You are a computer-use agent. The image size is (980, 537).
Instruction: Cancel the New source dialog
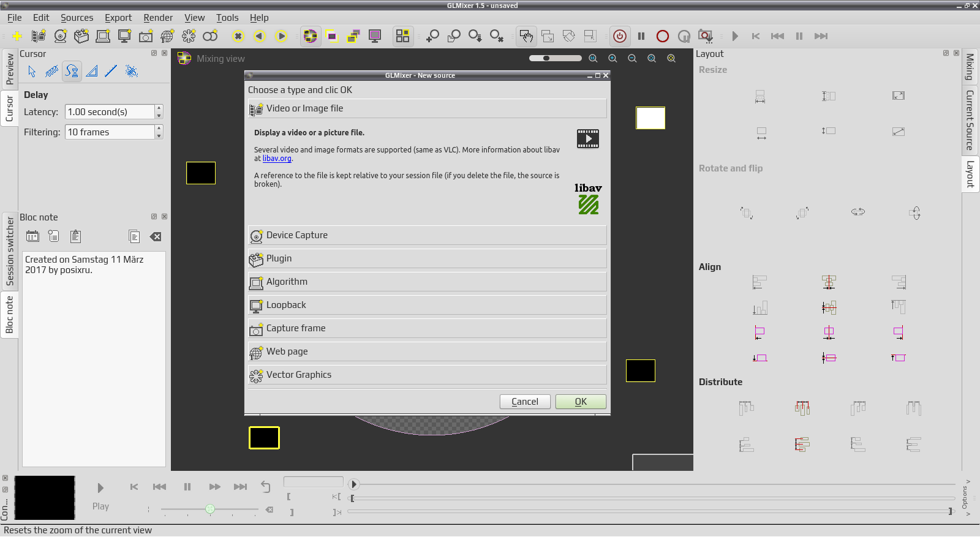(x=525, y=402)
